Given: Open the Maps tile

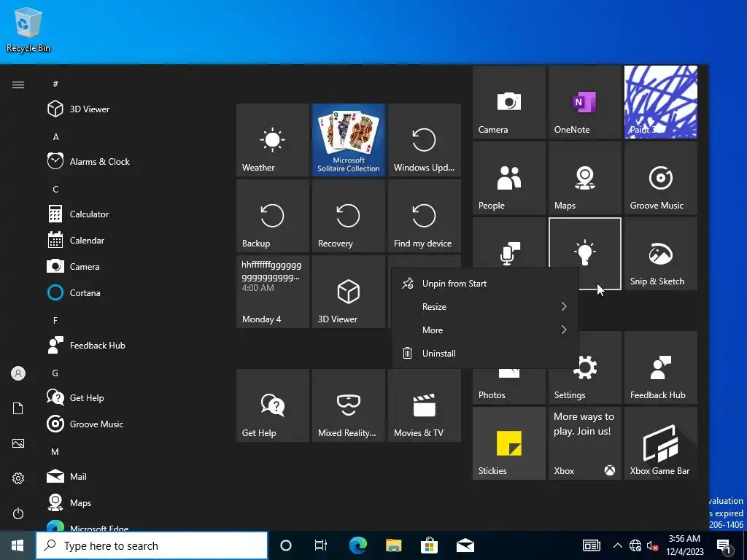Looking at the screenshot, I should click(585, 178).
